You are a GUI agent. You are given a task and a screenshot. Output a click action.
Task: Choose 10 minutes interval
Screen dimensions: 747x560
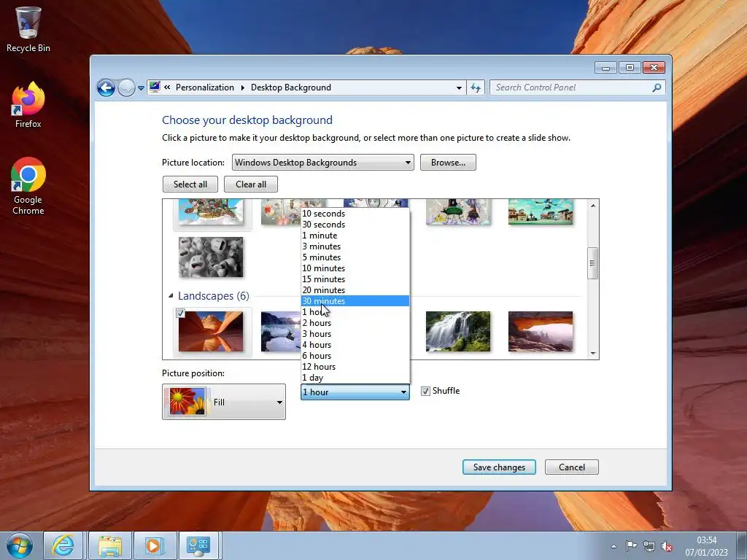(355, 268)
